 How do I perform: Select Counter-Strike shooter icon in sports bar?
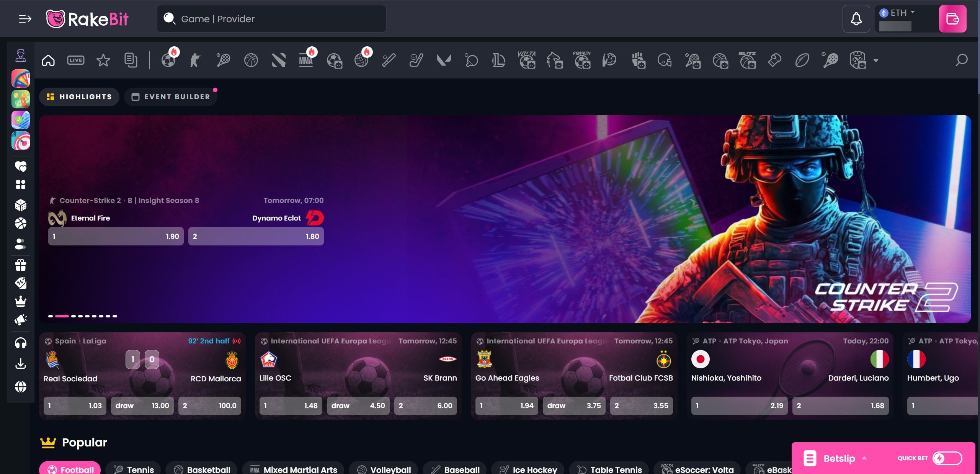196,60
